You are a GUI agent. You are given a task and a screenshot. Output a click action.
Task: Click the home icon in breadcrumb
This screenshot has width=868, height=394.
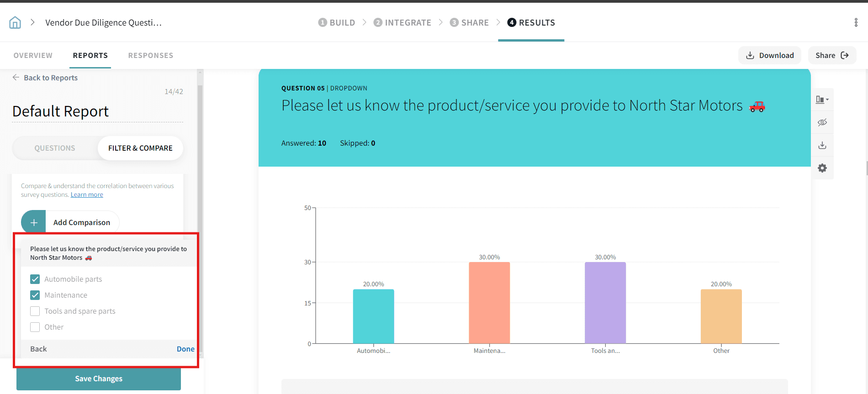click(x=15, y=22)
